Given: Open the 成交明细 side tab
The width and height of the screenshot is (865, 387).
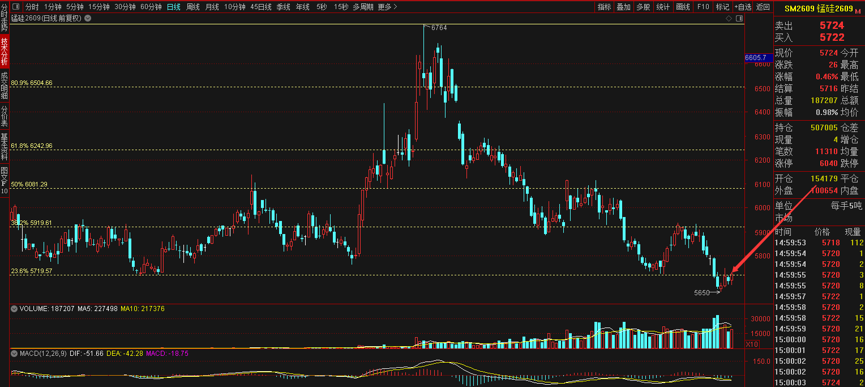Looking at the screenshot, I should coord(4,84).
